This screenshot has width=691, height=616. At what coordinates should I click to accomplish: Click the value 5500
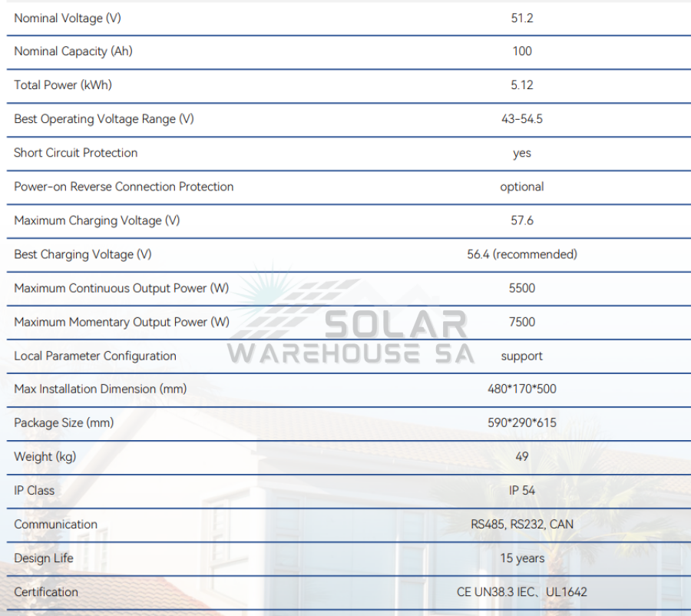(x=522, y=288)
